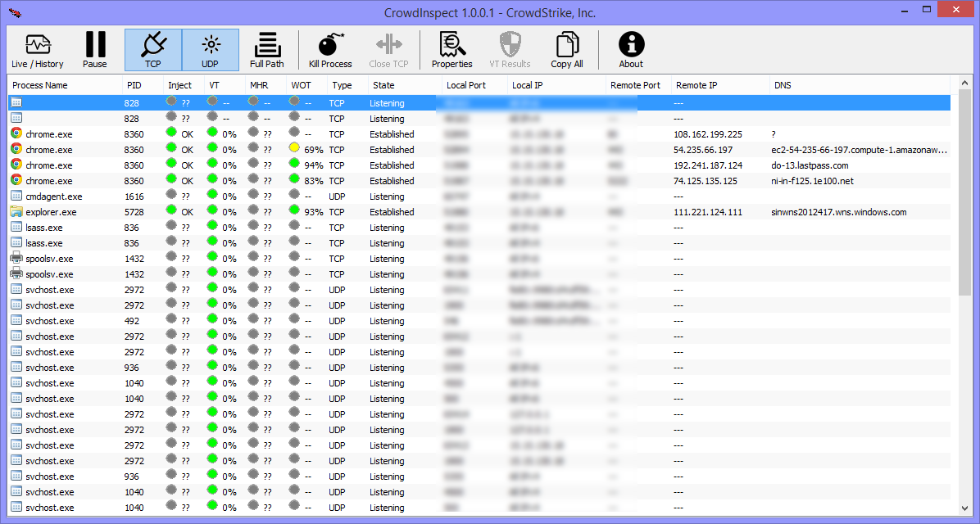
Task: Open the About dialog
Action: (631, 50)
